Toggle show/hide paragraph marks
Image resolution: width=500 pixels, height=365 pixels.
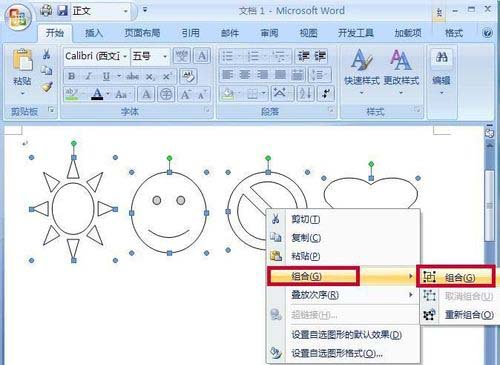pyautogui.click(x=325, y=94)
